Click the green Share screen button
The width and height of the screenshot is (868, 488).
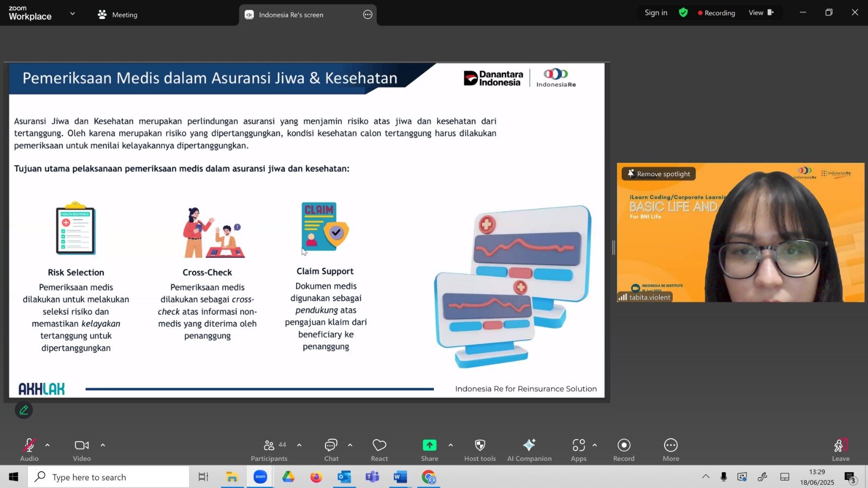[x=429, y=450]
